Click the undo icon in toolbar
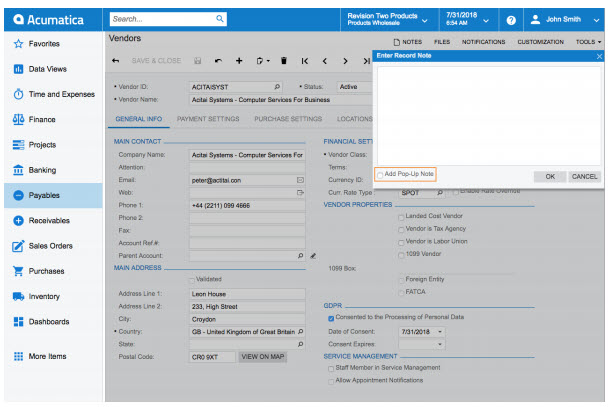 click(218, 61)
